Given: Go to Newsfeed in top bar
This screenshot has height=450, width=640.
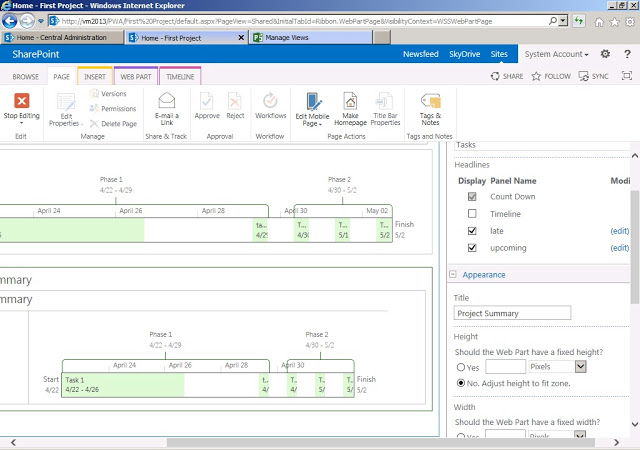Looking at the screenshot, I should (x=420, y=53).
